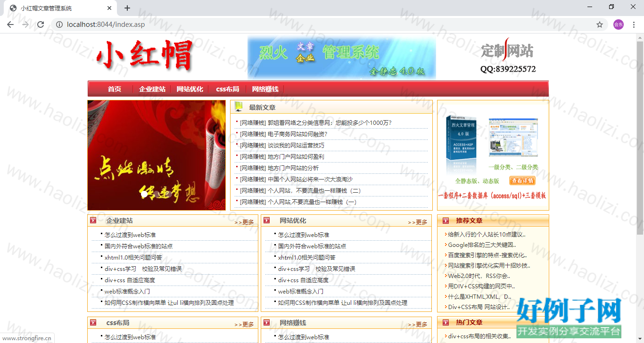This screenshot has width=644, height=343.
Task: Open 国内外符合web标准的站点 under 网站优化
Action: (312, 246)
